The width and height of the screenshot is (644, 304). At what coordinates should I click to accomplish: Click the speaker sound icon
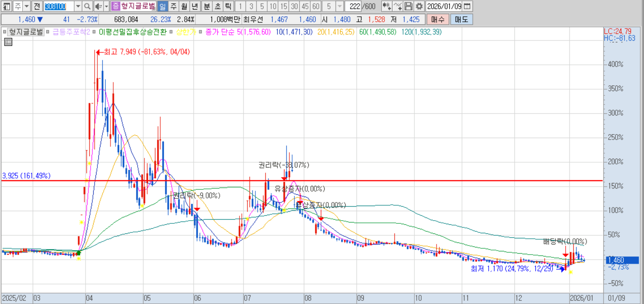point(98,6)
